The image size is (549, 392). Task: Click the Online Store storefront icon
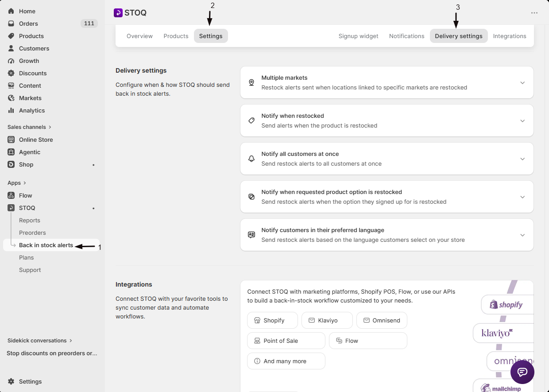click(x=11, y=140)
